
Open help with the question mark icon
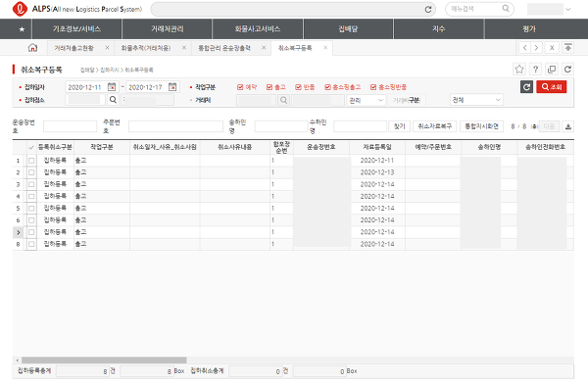tap(535, 69)
